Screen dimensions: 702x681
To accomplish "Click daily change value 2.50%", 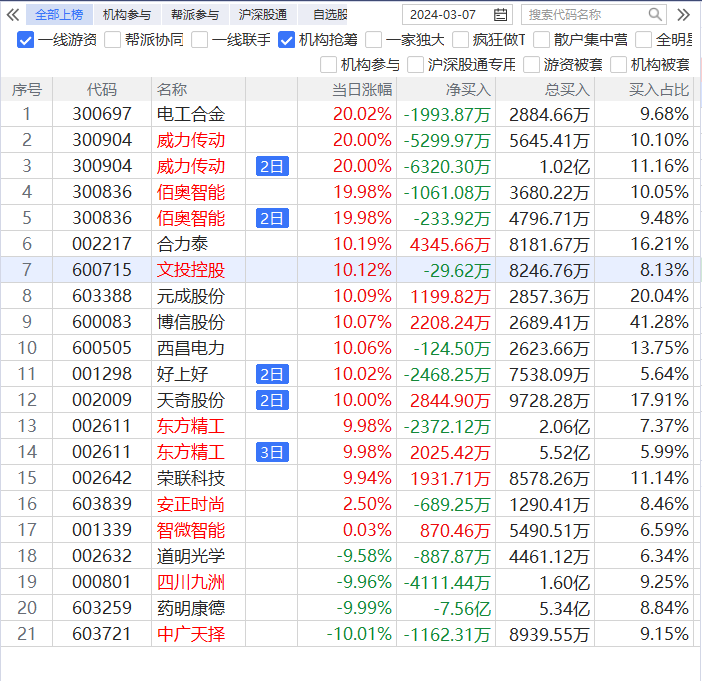I will pyautogui.click(x=367, y=504).
